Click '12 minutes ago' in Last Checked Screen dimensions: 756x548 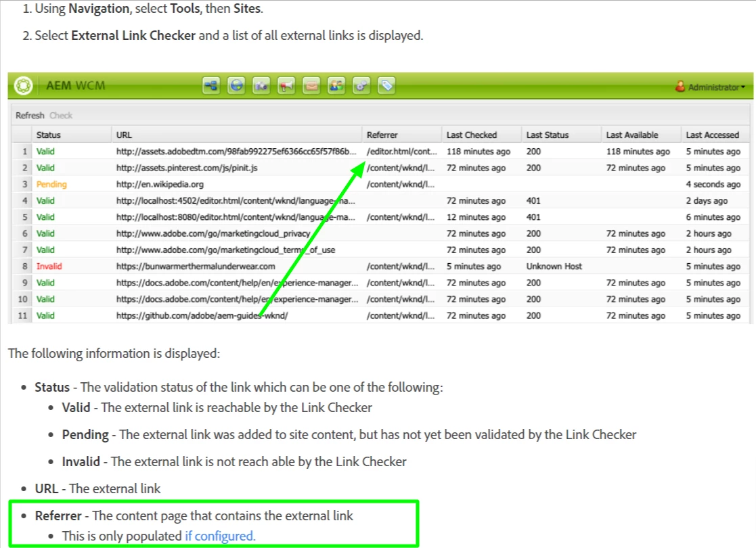(x=476, y=217)
